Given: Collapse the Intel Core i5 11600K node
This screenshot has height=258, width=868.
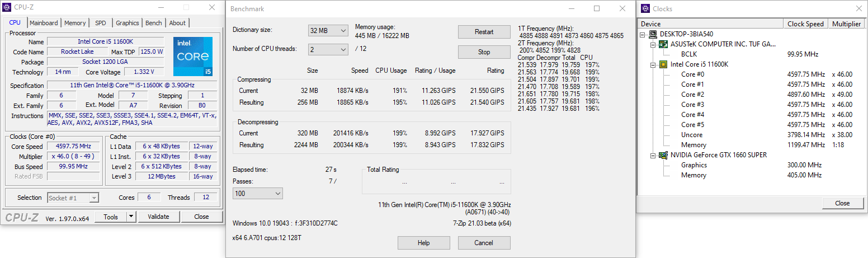Looking at the screenshot, I should tap(653, 64).
